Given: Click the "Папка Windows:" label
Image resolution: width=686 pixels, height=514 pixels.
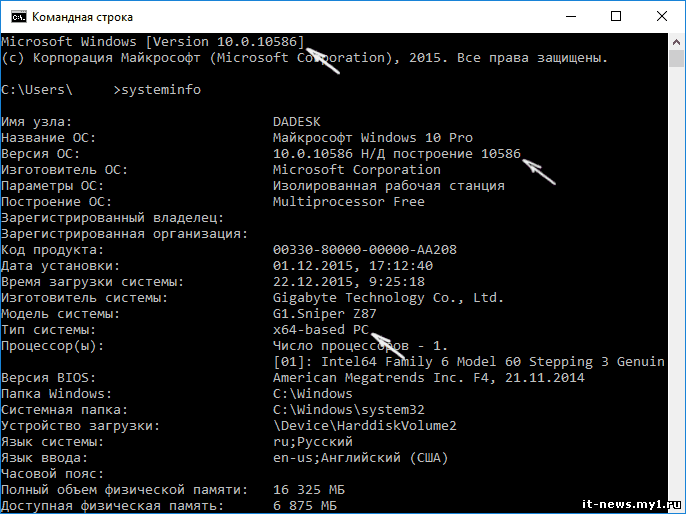Looking at the screenshot, I should [x=56, y=394].
